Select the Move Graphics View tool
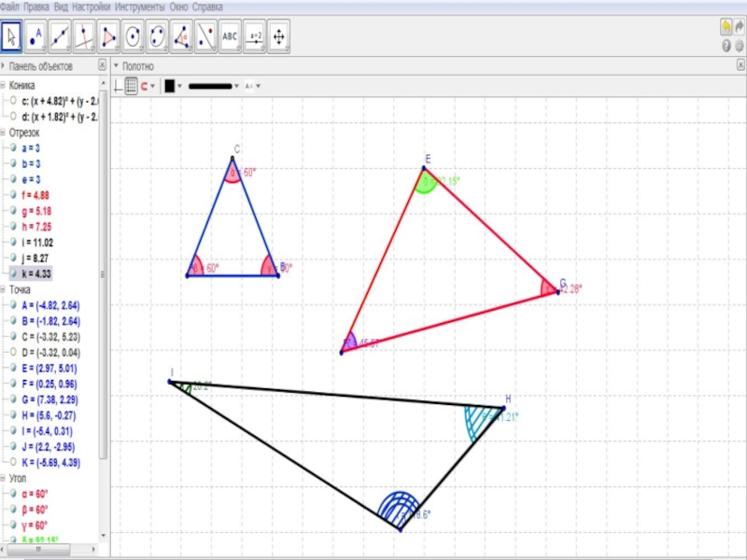 click(x=278, y=37)
